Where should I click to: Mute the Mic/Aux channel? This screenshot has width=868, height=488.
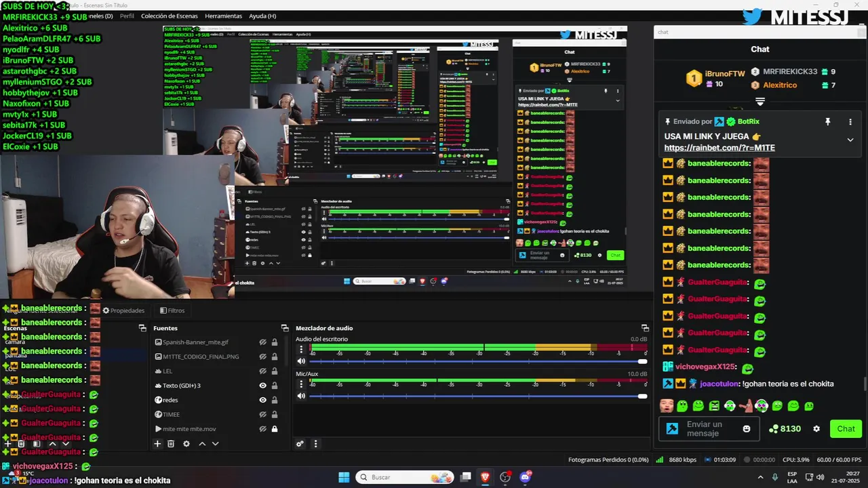click(301, 396)
